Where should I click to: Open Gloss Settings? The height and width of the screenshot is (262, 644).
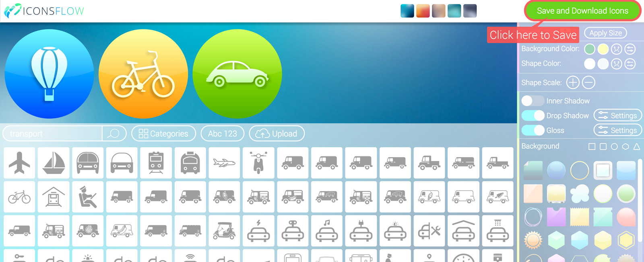(x=617, y=130)
